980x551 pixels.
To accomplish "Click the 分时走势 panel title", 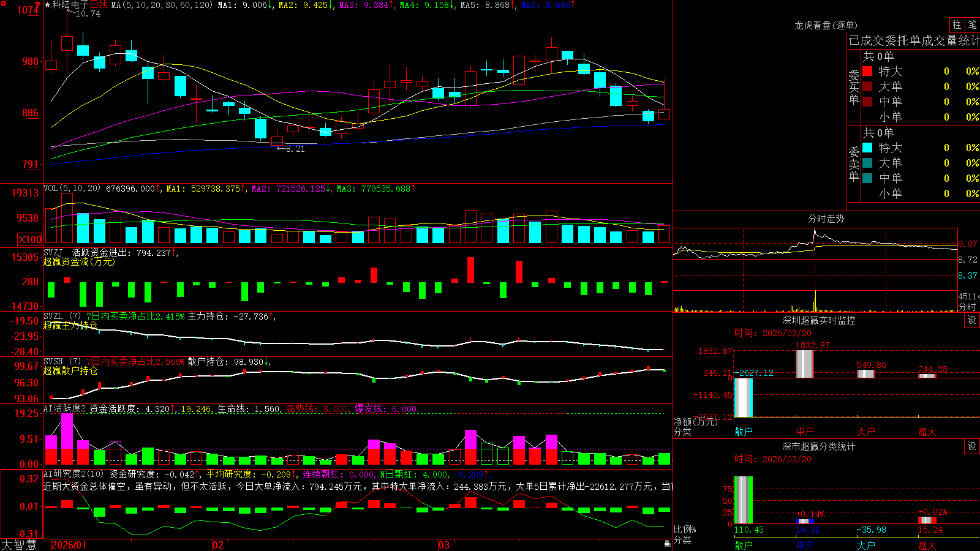I will pos(826,219).
